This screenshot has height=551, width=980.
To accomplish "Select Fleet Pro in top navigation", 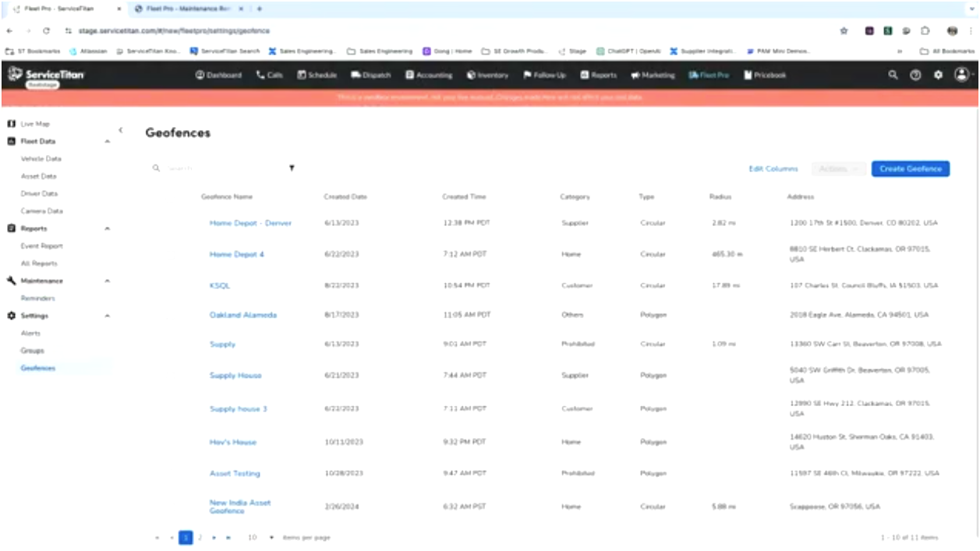I will pos(709,76).
